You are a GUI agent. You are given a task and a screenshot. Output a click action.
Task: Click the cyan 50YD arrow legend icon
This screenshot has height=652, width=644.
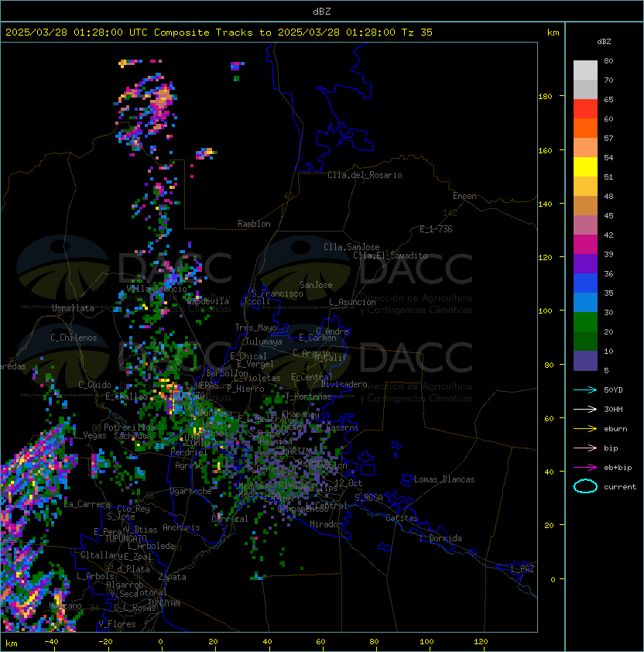(585, 389)
